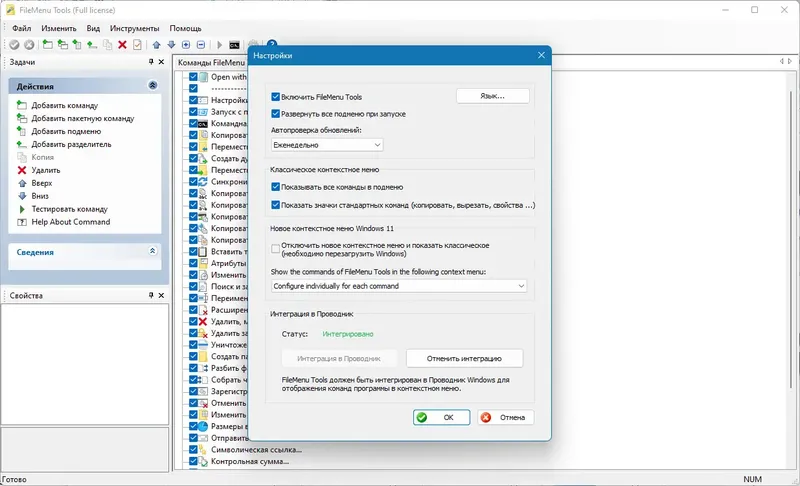Uncheck Показывать все команды в подменю
The image size is (800, 486).
click(276, 187)
